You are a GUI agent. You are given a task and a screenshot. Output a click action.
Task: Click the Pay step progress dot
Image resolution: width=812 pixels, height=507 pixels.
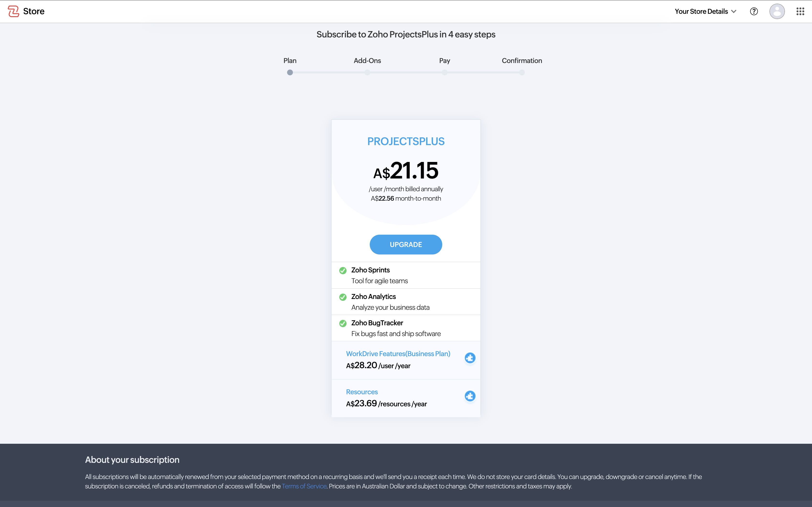coord(444,72)
